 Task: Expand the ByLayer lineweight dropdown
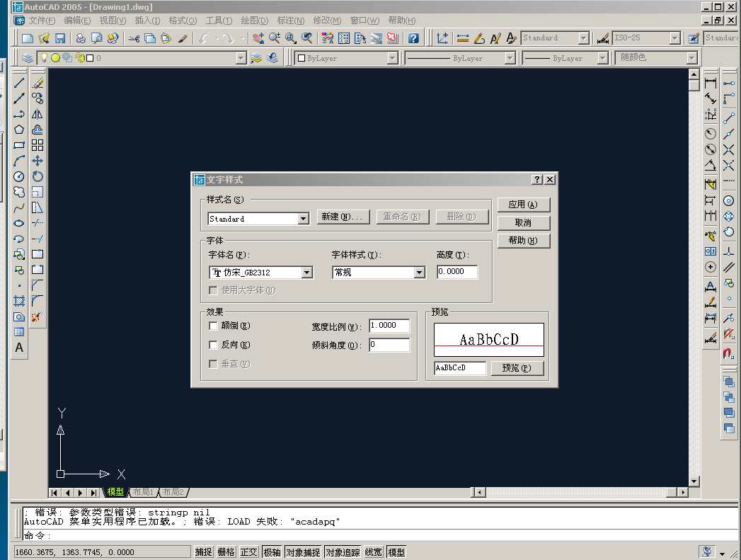coord(602,58)
